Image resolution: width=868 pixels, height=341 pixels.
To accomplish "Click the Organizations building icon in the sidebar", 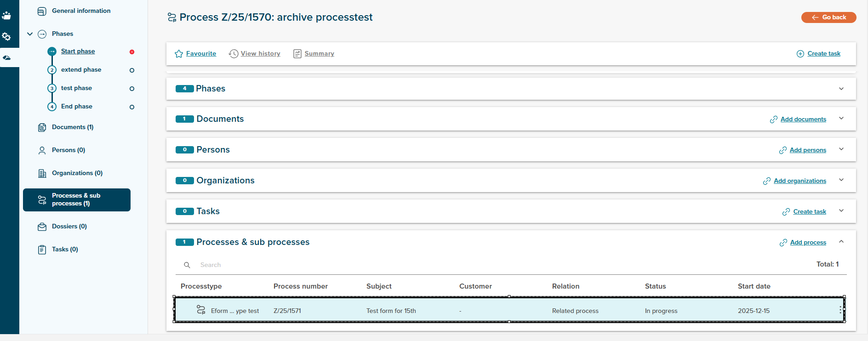I will (x=42, y=173).
